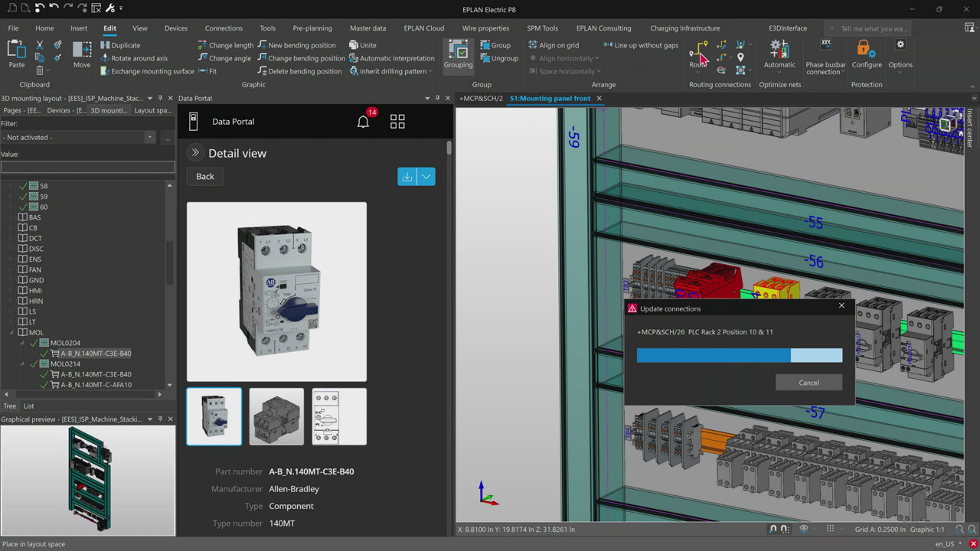Viewport: 980px width, 551px height.
Task: Click Cancel in Update connections dialog
Action: click(x=808, y=383)
